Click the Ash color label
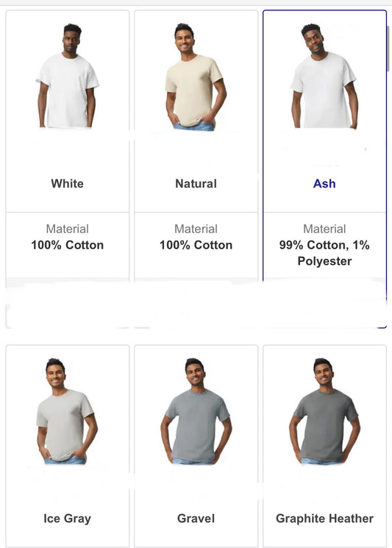This screenshot has height=548, width=392. [324, 183]
